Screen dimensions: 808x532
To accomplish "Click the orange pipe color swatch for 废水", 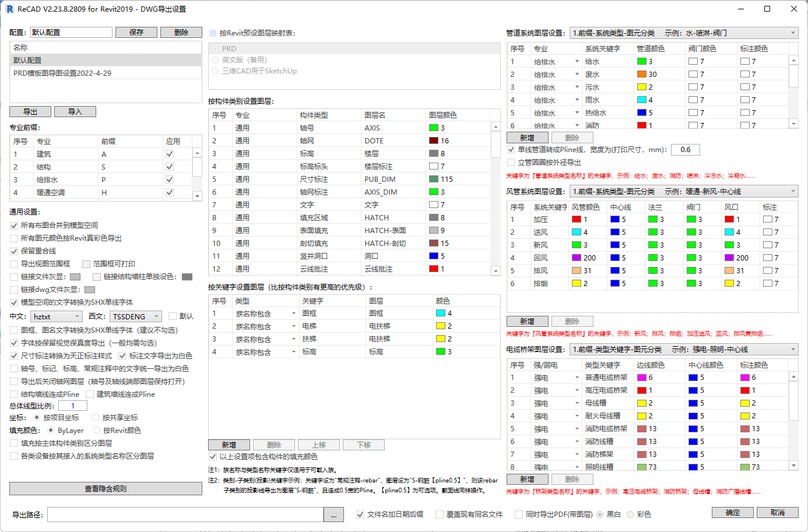I will pyautogui.click(x=641, y=74).
